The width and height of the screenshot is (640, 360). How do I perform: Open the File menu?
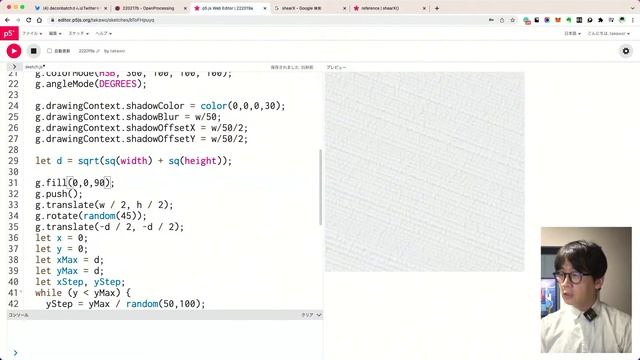(32, 33)
